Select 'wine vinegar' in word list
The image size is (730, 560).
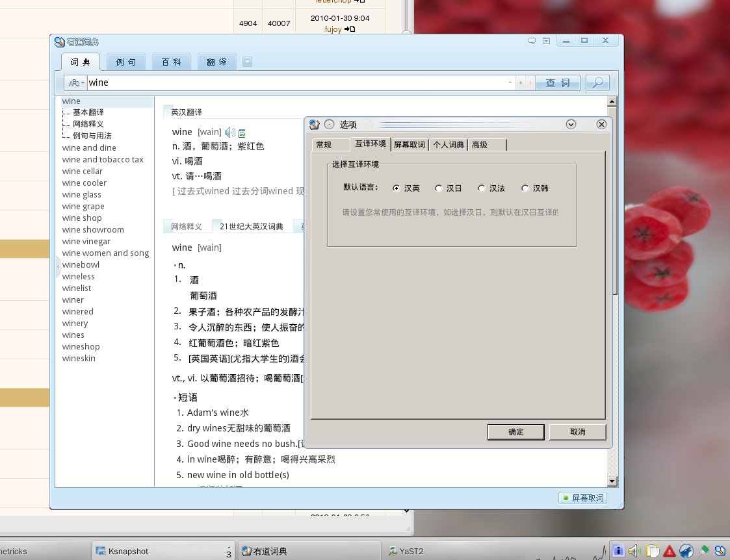point(86,242)
